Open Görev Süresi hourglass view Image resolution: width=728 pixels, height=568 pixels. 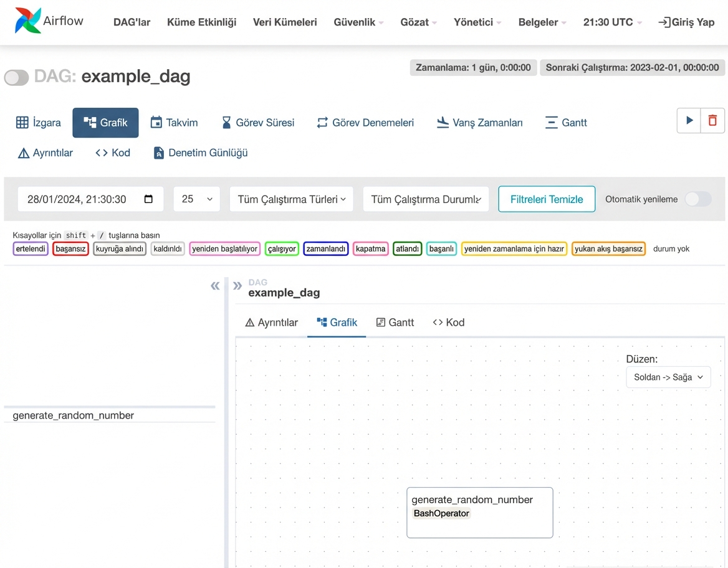(x=258, y=123)
